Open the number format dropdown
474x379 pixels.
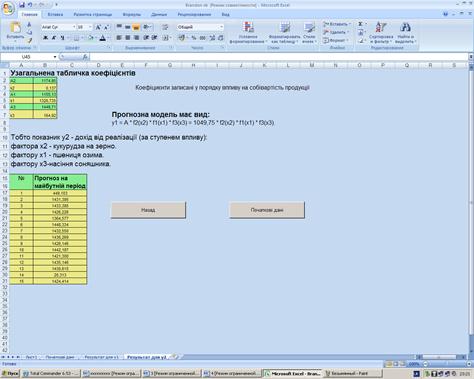221,27
